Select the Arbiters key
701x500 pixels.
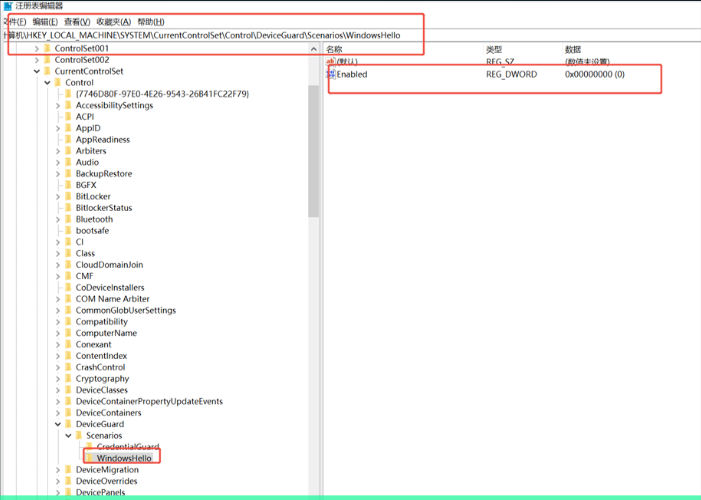click(91, 151)
